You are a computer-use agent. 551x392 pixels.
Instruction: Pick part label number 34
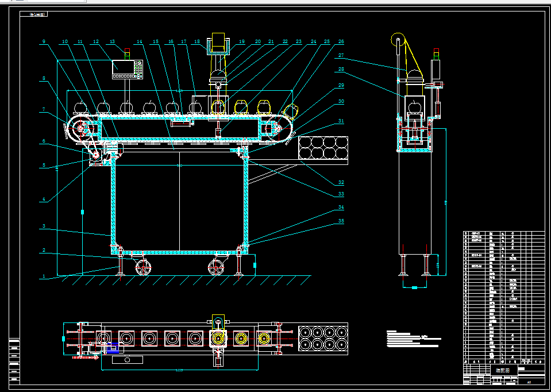coord(341,207)
